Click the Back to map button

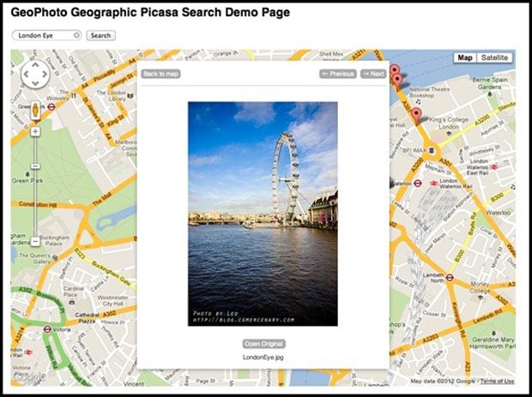point(160,74)
